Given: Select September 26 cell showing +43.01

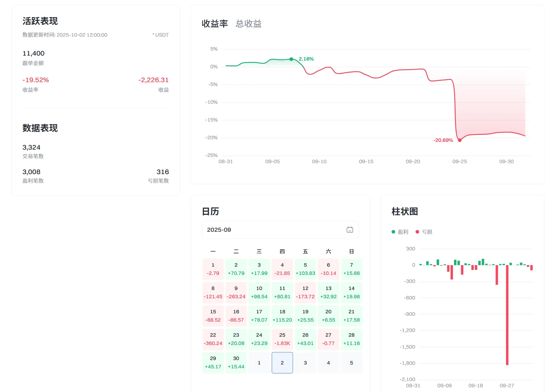Looking at the screenshot, I should click(305, 339).
